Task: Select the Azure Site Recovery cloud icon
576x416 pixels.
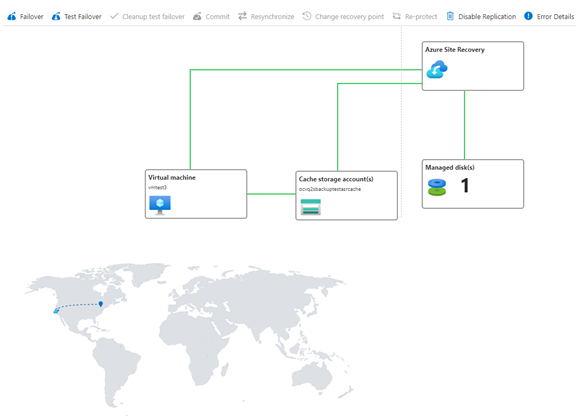Action: (437, 69)
